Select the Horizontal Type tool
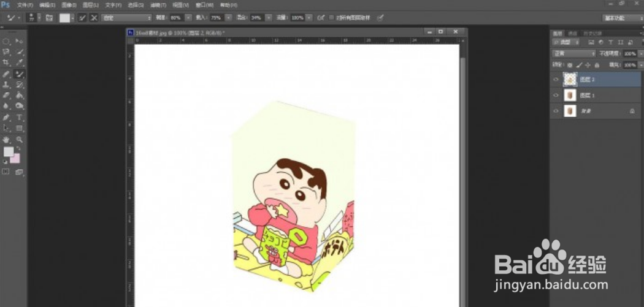 [19, 118]
